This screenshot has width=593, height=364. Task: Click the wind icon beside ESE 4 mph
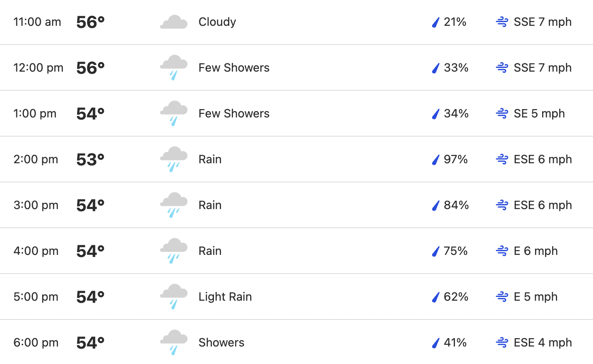502,342
